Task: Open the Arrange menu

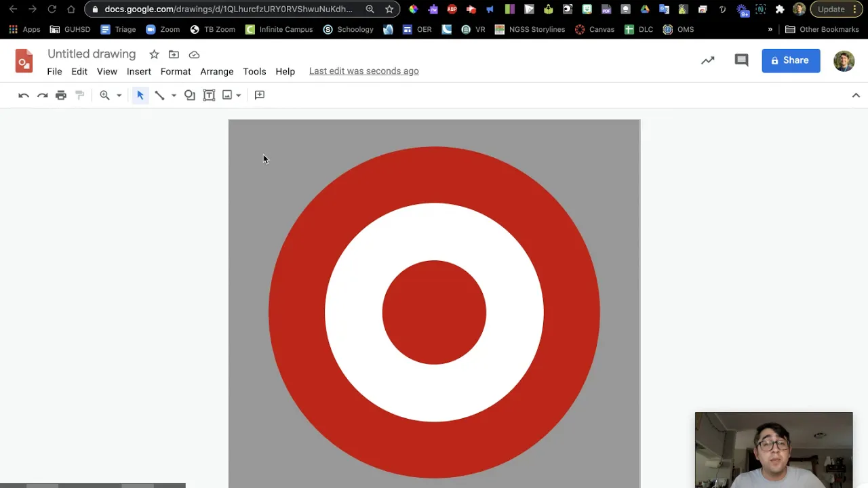Action: click(217, 71)
